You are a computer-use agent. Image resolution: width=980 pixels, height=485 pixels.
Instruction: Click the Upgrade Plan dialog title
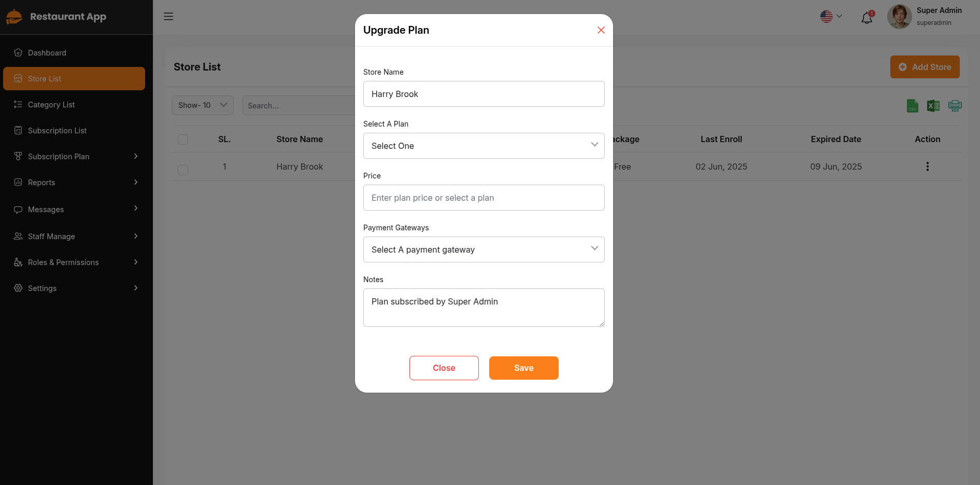pos(396,30)
